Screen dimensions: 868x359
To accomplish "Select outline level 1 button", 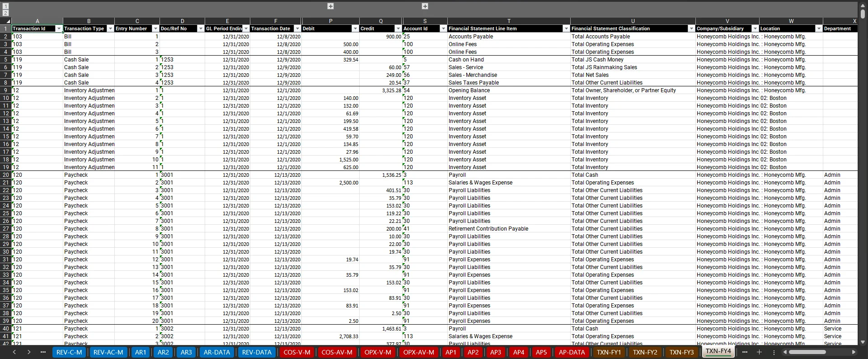I will [6, 6].
